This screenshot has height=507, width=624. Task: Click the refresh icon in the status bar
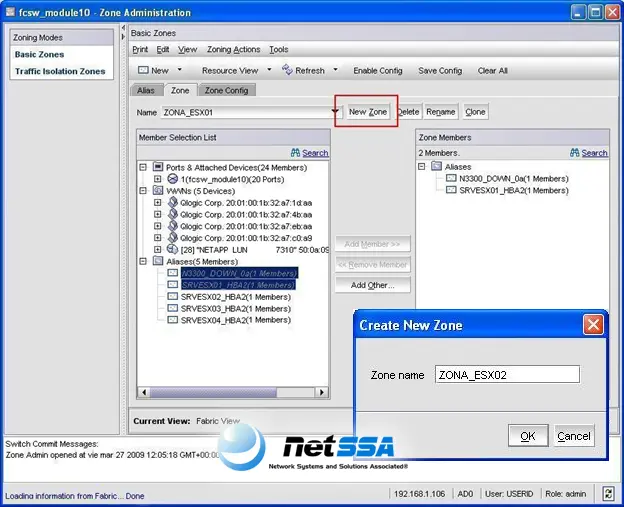click(608, 494)
